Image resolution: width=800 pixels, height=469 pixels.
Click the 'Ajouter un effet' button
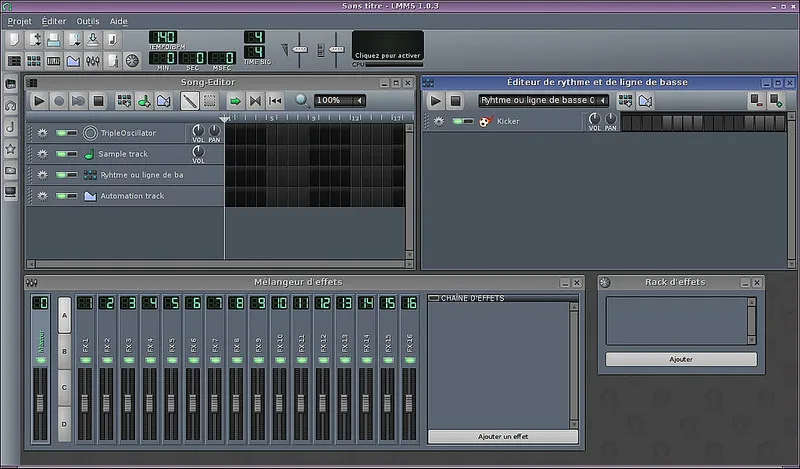502,437
